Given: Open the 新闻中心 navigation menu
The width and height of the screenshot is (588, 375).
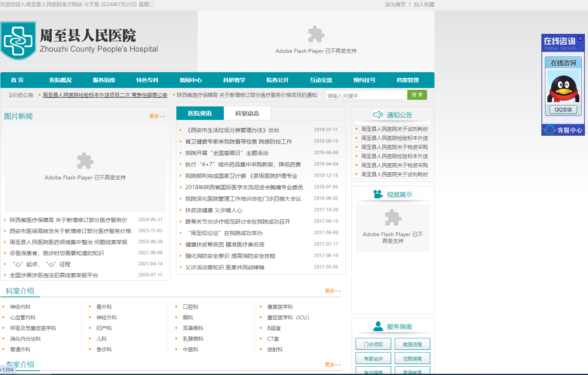Looking at the screenshot, I should click(x=191, y=80).
